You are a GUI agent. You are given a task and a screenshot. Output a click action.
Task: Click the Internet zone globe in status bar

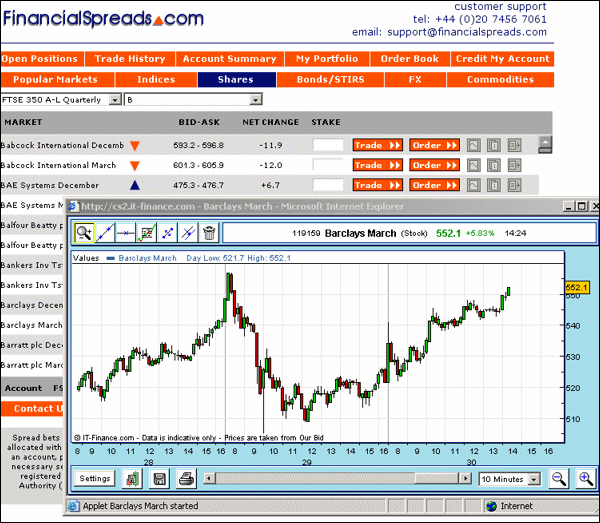pos(491,506)
